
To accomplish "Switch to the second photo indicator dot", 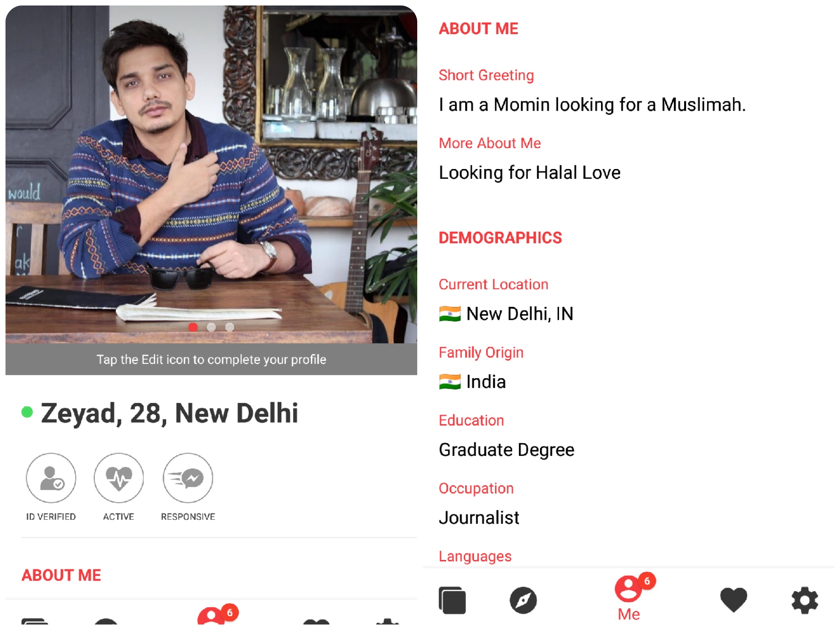I will pyautogui.click(x=211, y=327).
